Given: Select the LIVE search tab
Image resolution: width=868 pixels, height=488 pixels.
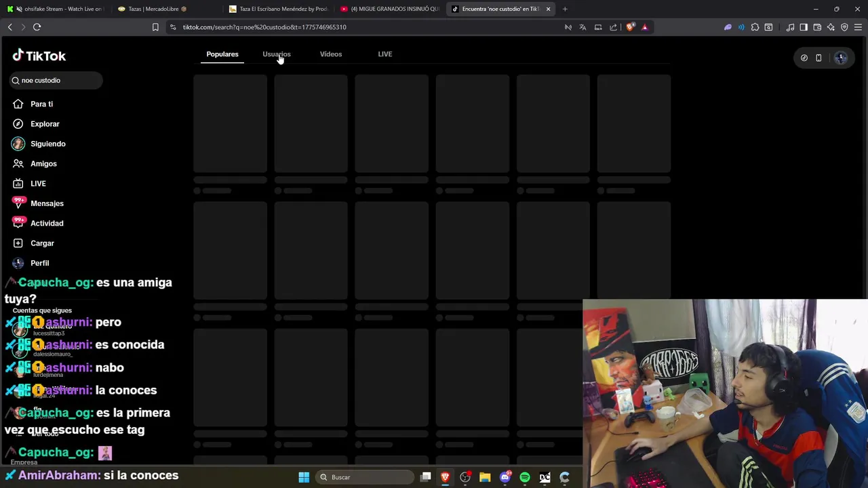Looking at the screenshot, I should (384, 54).
